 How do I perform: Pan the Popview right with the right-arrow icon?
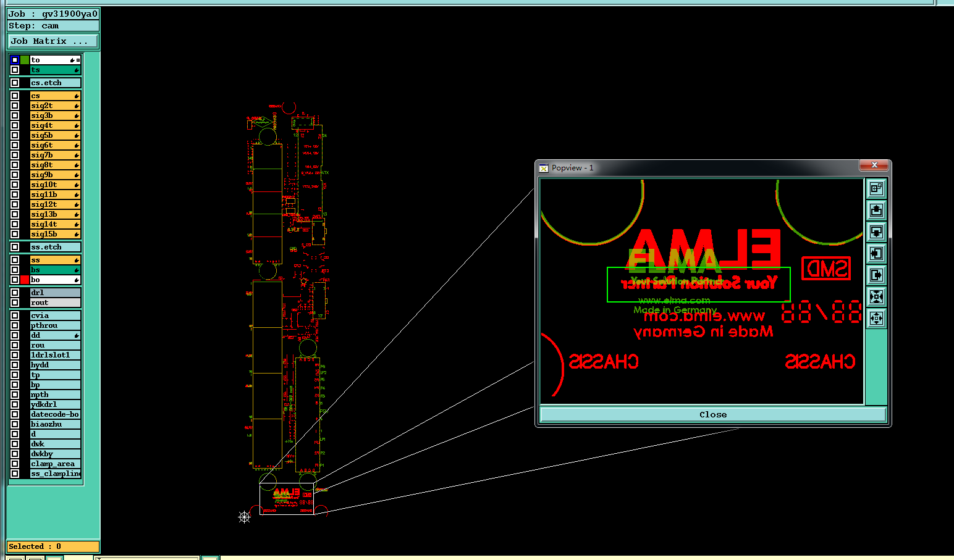coord(876,275)
